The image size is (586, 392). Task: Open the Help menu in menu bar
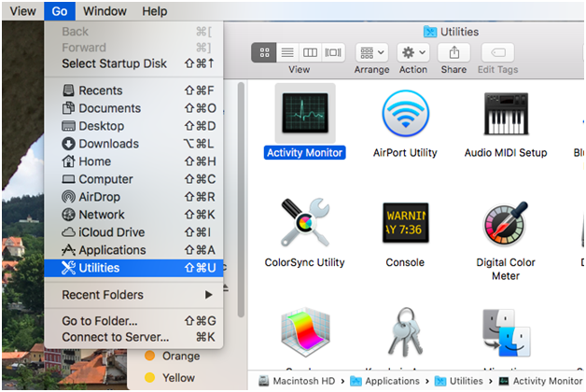[154, 11]
